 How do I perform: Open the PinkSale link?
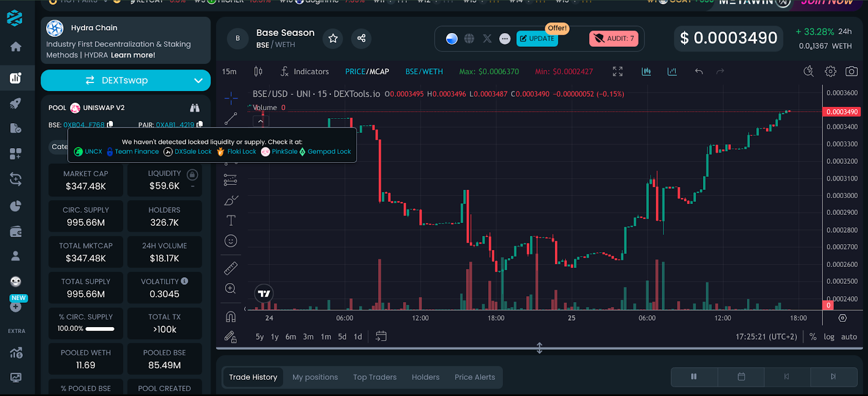279,152
